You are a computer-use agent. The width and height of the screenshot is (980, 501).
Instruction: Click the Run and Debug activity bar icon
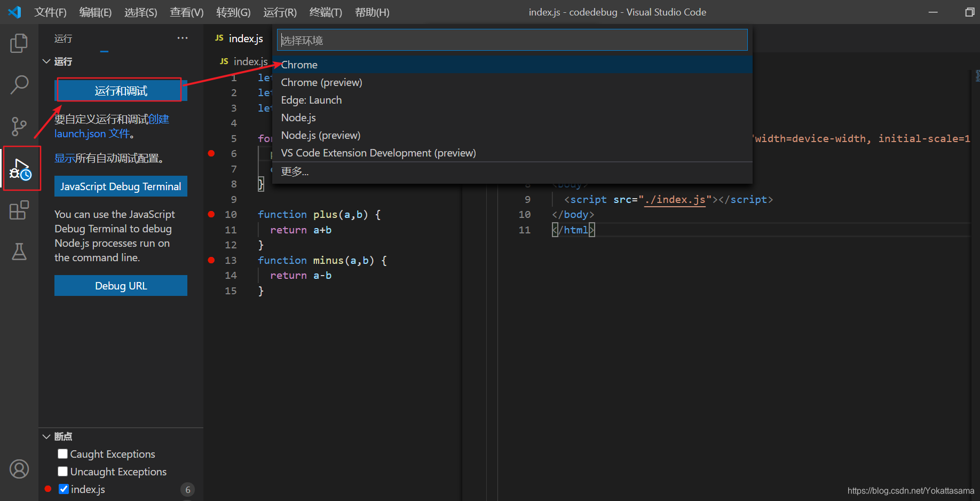pyautogui.click(x=20, y=168)
